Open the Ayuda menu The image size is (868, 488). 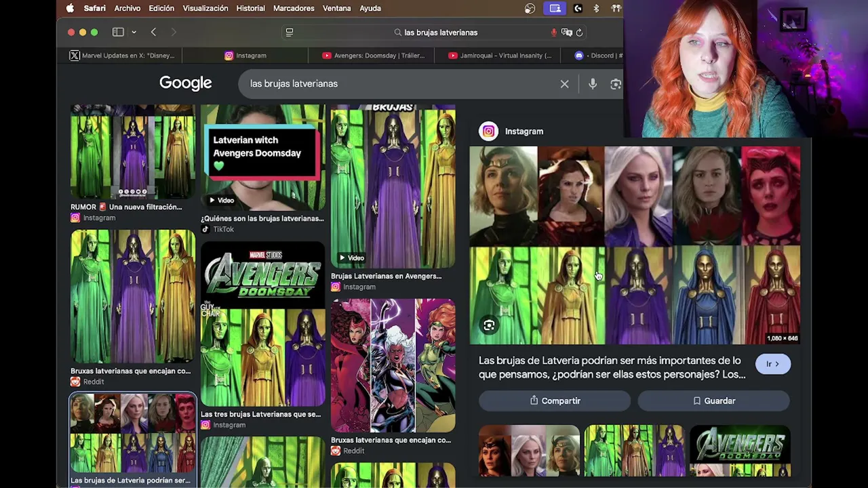point(370,8)
